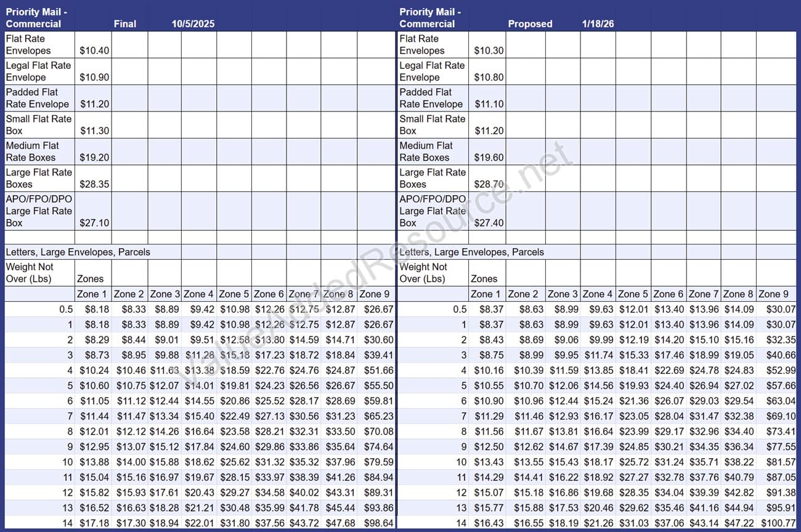Click Zone 9 header in the Final table
Image resolution: width=801 pixels, height=532 pixels.
click(376, 294)
